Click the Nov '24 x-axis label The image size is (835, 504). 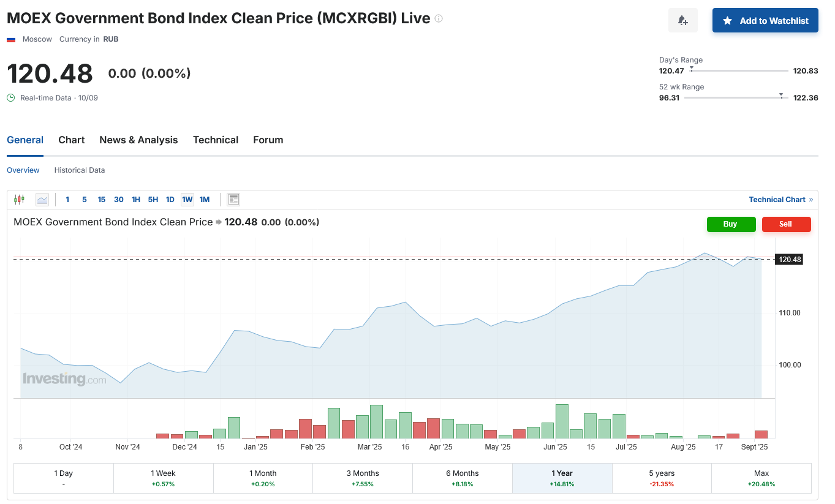pos(127,447)
